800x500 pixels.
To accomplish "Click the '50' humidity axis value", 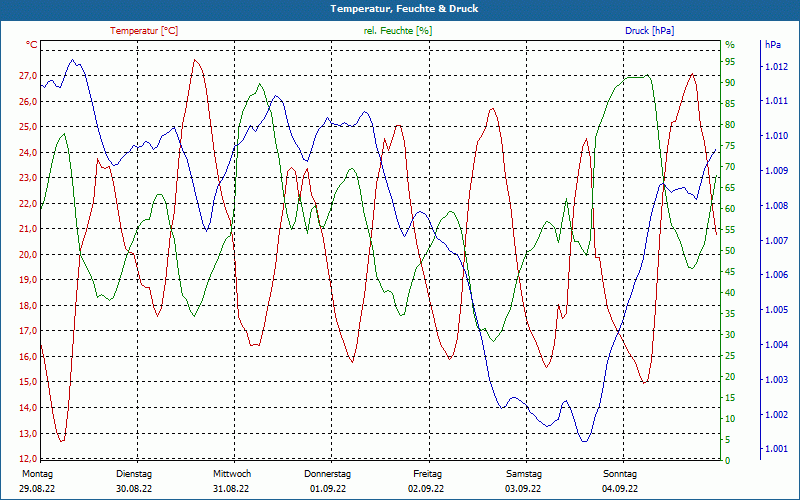I will [x=730, y=251].
